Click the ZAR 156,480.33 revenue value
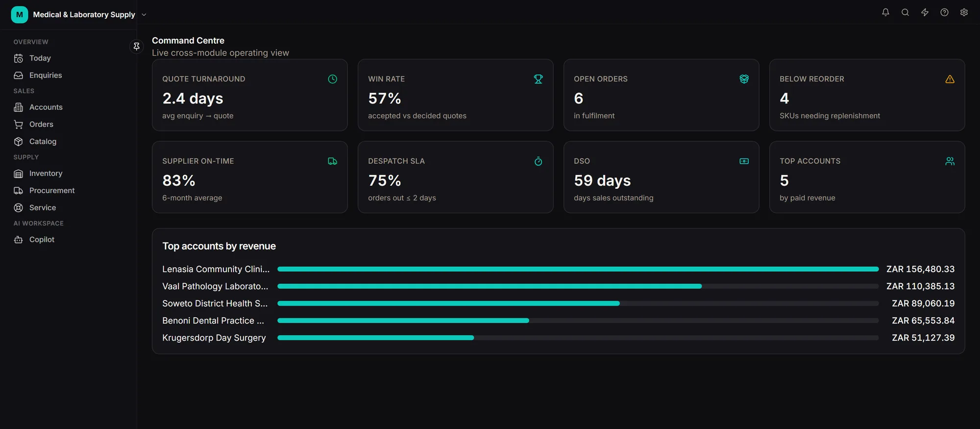The width and height of the screenshot is (980, 429). pos(920,269)
